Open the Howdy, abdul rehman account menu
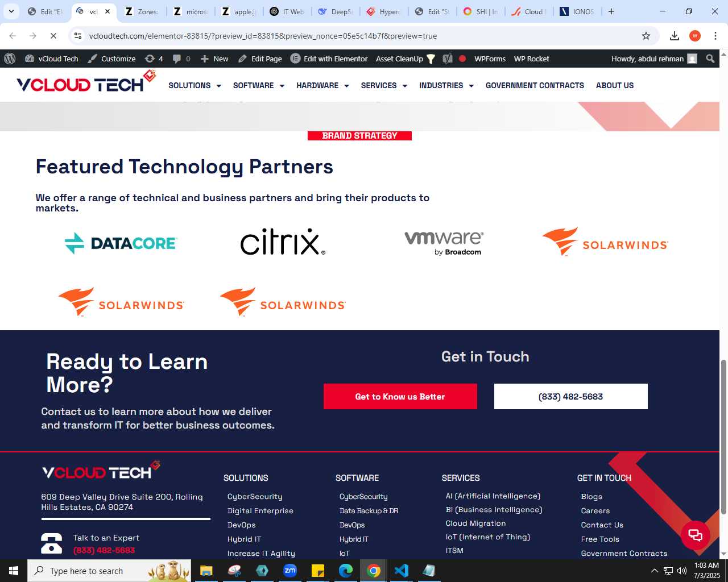Viewport: 728px width, 582px height. [654, 59]
